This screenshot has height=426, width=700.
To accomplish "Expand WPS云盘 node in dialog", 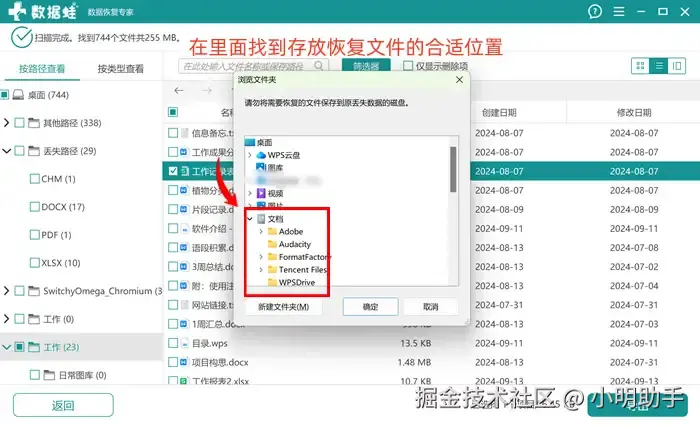I will click(250, 155).
